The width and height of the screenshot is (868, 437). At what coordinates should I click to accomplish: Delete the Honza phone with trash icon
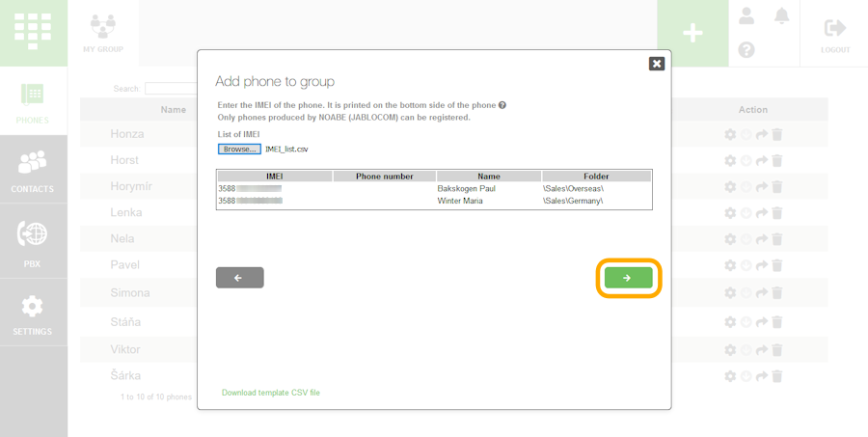coord(777,135)
